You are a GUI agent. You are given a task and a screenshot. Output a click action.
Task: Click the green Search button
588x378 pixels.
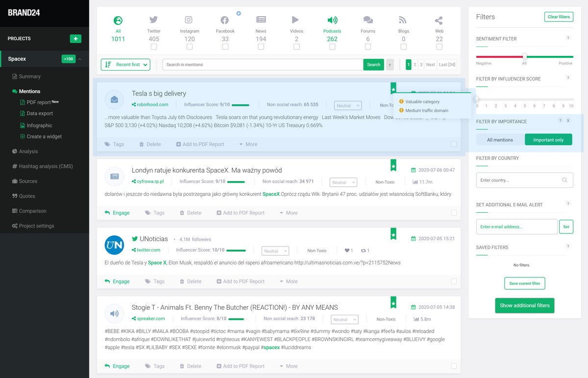[373, 65]
